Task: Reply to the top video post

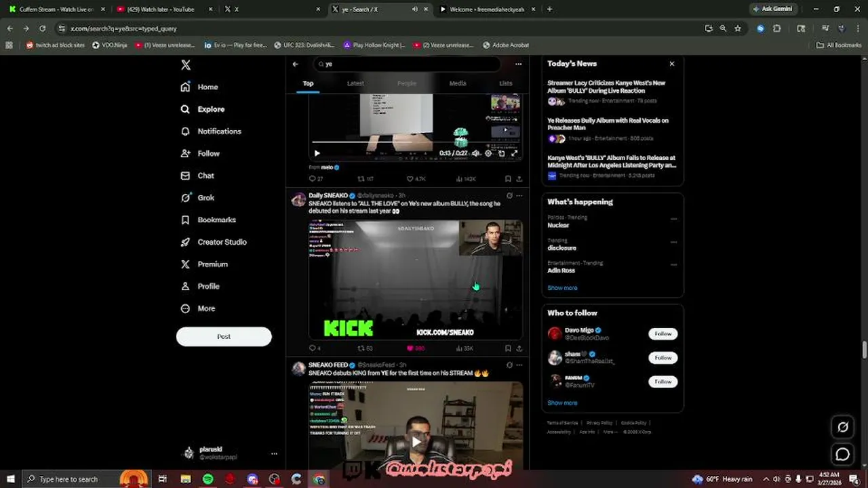Action: pos(315,179)
